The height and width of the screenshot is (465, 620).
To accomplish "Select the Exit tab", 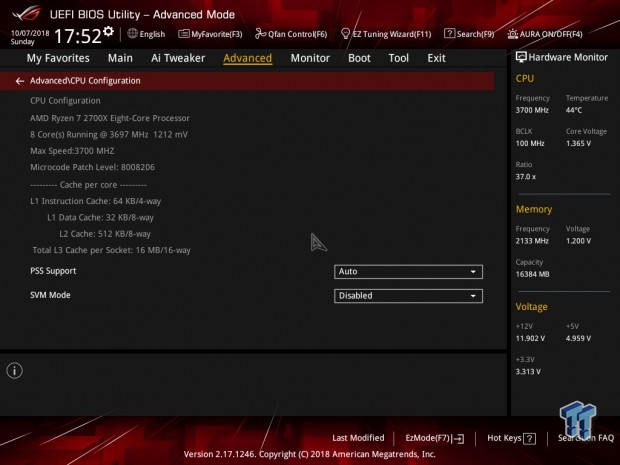I will [x=436, y=58].
